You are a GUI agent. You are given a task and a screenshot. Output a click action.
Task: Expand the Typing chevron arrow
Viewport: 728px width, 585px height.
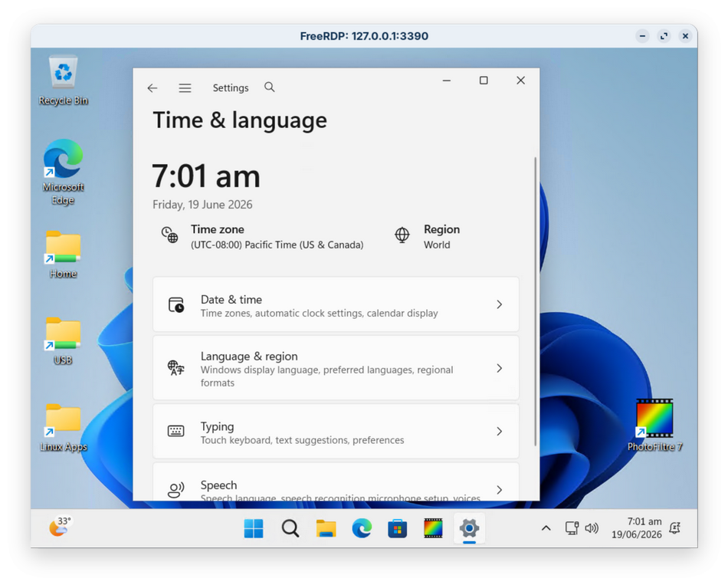(499, 431)
